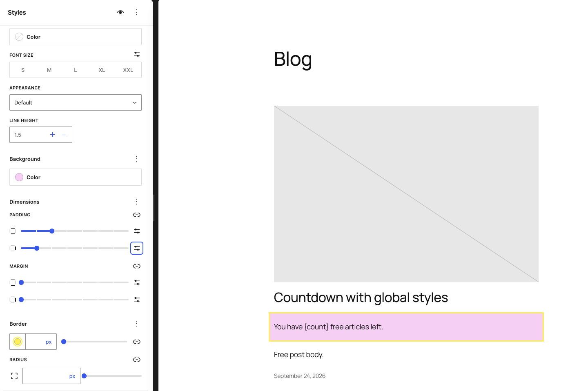Link padding sides together
The height and width of the screenshot is (391, 588).
click(x=137, y=215)
